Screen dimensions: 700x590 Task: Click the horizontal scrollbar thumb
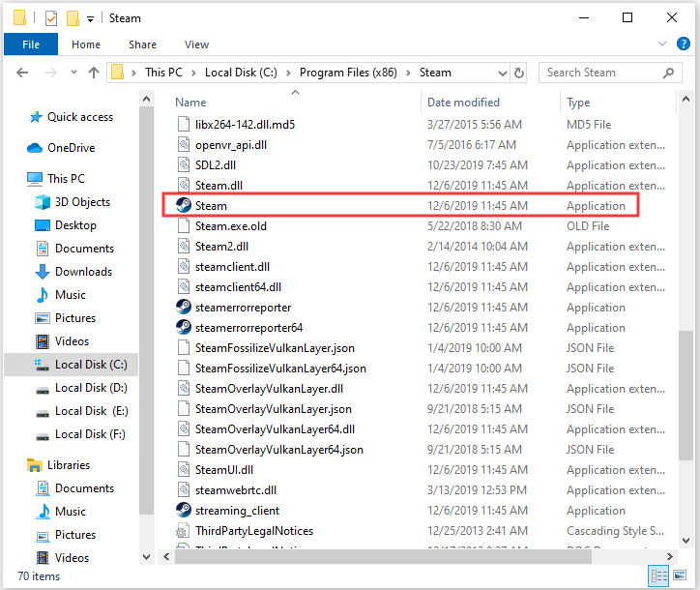[x=384, y=556]
